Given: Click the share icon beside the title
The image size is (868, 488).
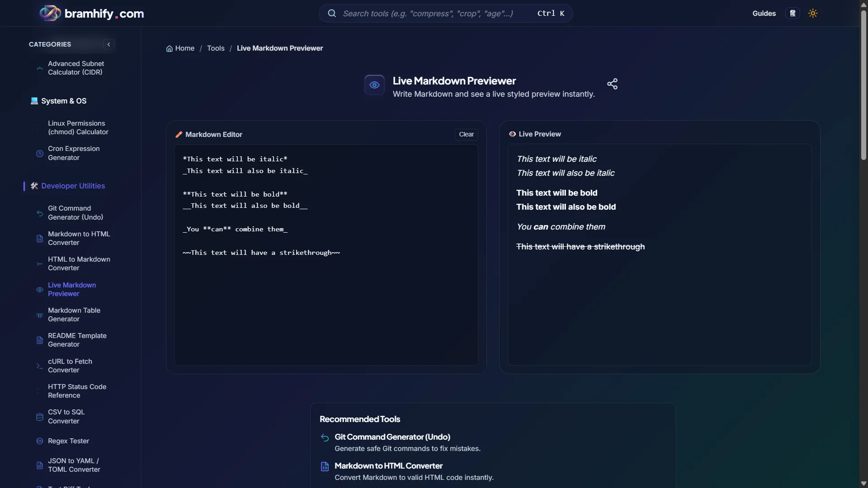Looking at the screenshot, I should [612, 84].
